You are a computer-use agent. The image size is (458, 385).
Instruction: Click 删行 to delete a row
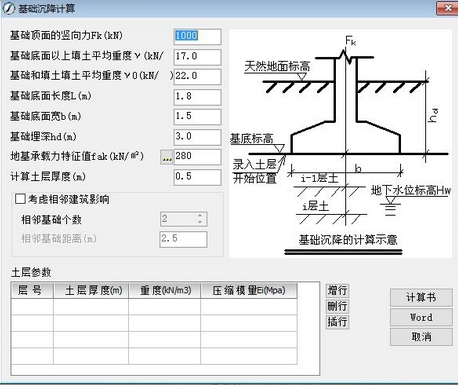pos(337,306)
